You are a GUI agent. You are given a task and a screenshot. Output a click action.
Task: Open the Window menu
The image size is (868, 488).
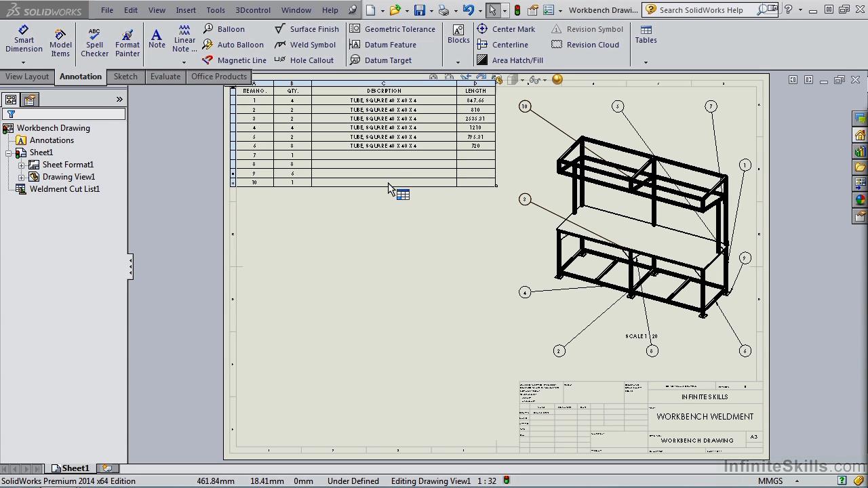296,10
